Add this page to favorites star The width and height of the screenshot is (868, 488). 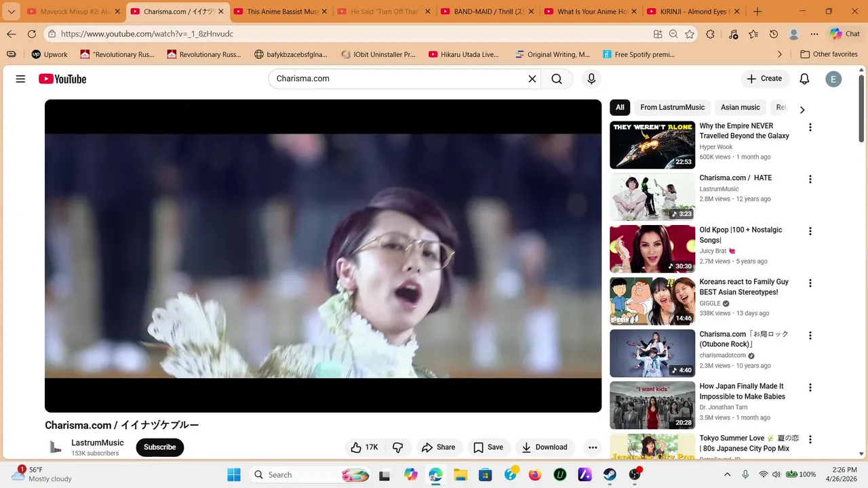690,34
